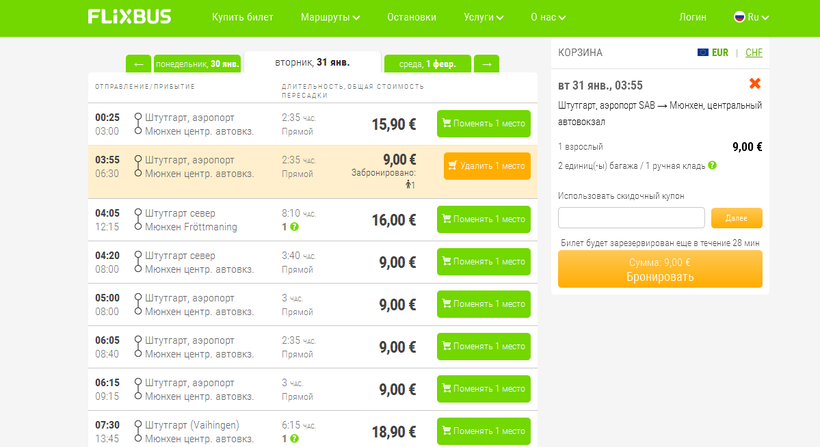The image size is (820, 447).
Task: Select the понедельник, 30 янв. tab
Action: 197,64
